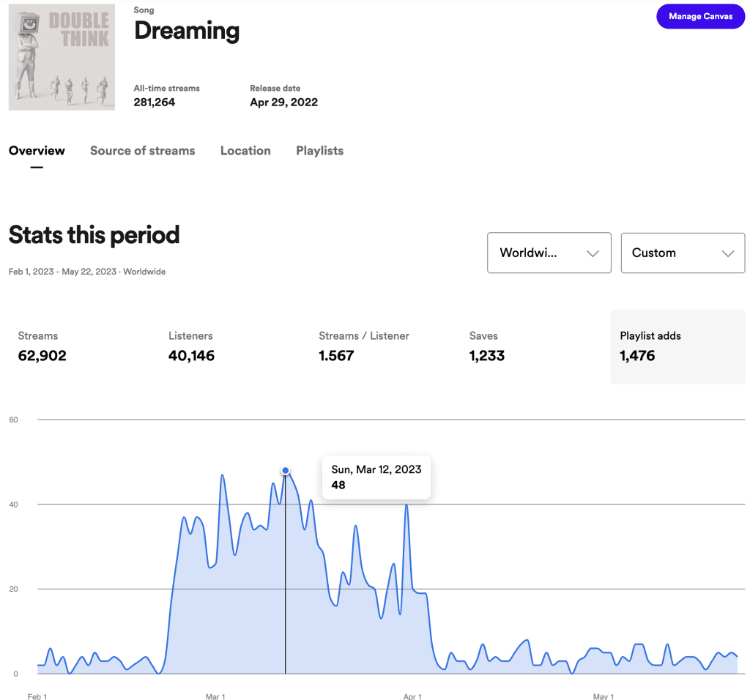The width and height of the screenshot is (750, 700).
Task: Open the Location tab
Action: pos(245,151)
